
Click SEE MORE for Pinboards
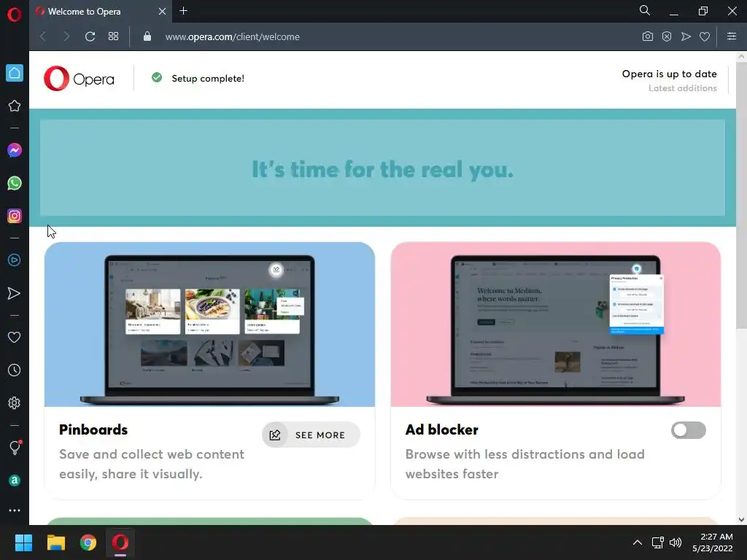click(x=311, y=435)
